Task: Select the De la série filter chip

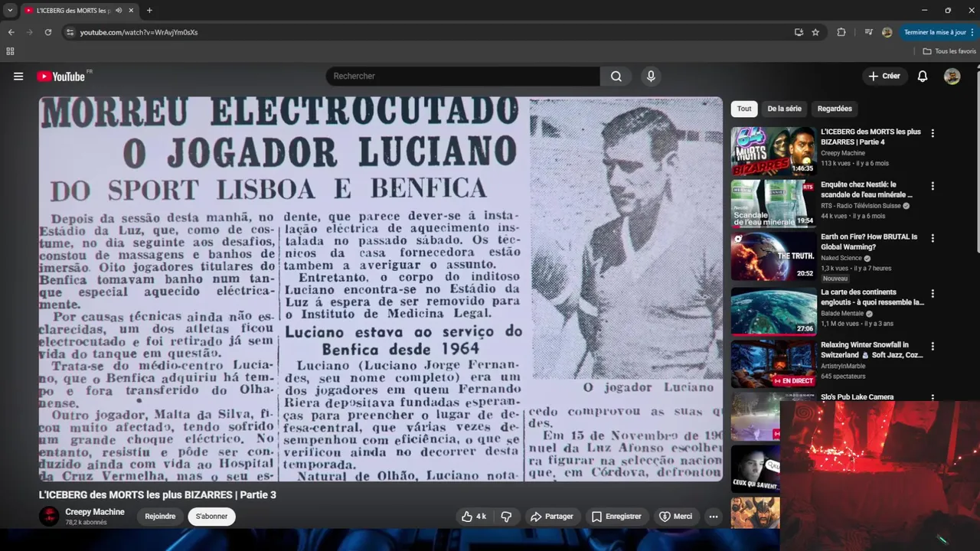Action: click(784, 109)
